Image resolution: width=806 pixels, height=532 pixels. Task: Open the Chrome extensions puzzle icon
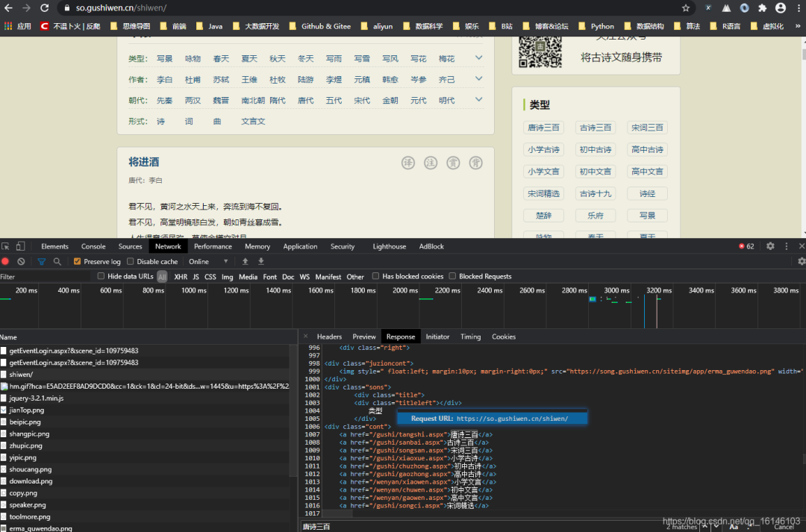(762, 8)
